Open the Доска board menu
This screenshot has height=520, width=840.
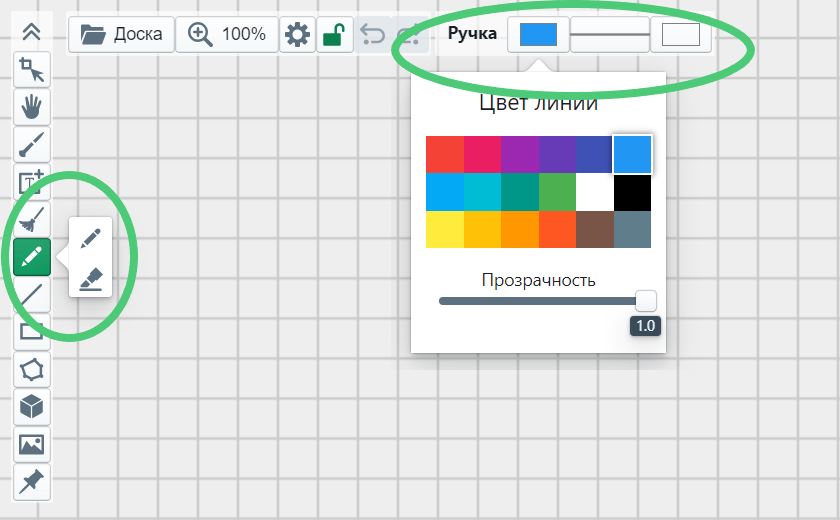(x=122, y=34)
